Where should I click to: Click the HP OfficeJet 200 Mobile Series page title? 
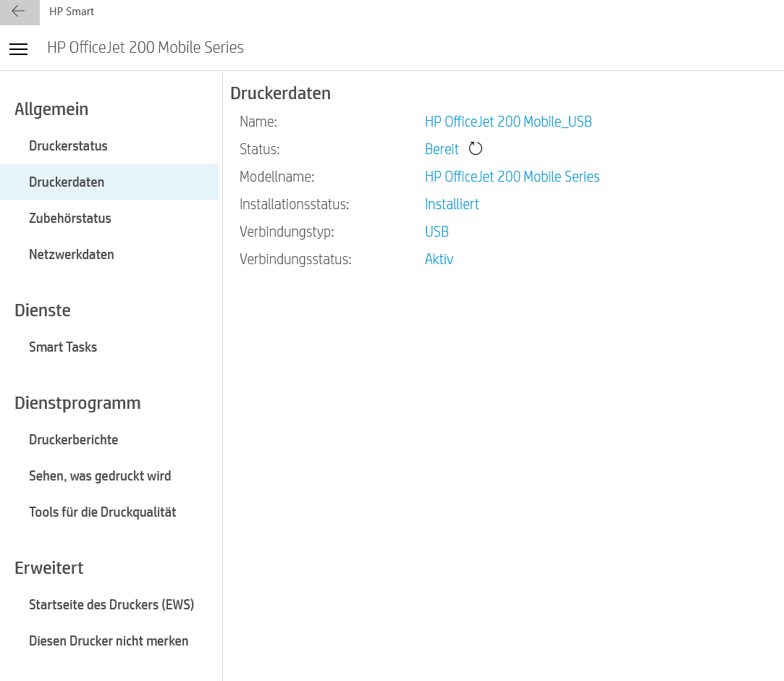(x=145, y=48)
